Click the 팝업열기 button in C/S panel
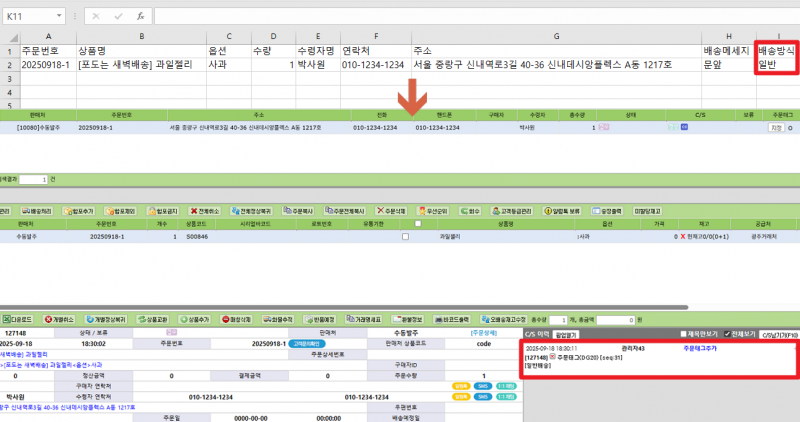The image size is (800, 422). (x=566, y=334)
